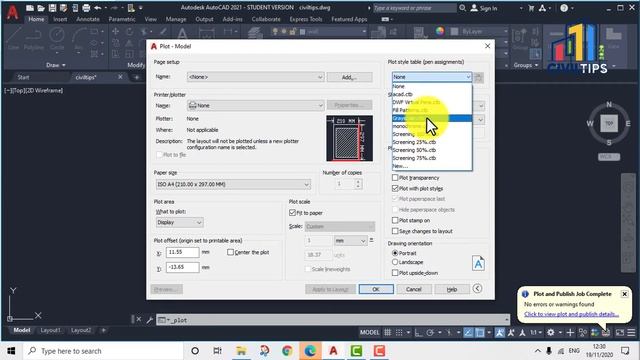Switch to the Parametric ribbon tab
640x360 pixels.
122,19
